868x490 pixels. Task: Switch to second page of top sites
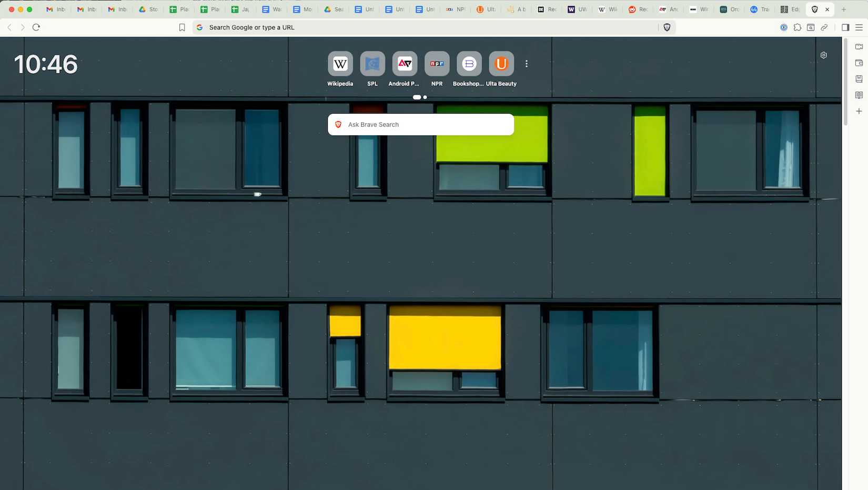(x=425, y=97)
